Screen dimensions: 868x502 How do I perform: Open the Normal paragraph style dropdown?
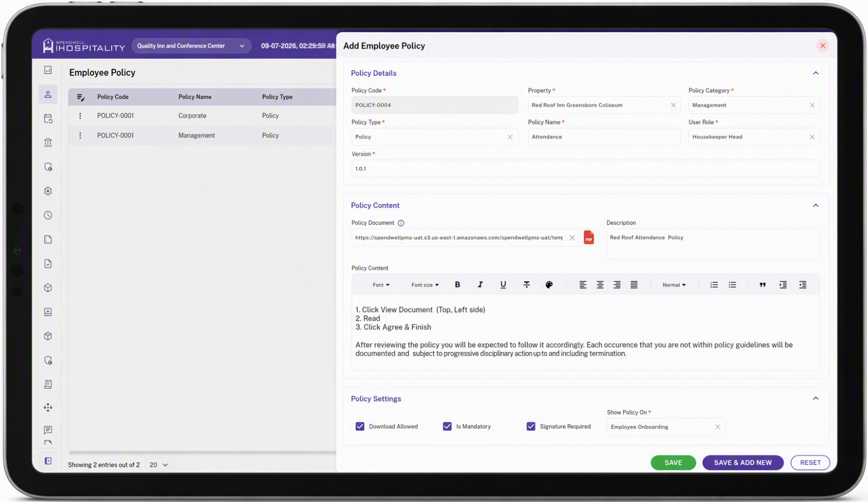[x=674, y=285]
